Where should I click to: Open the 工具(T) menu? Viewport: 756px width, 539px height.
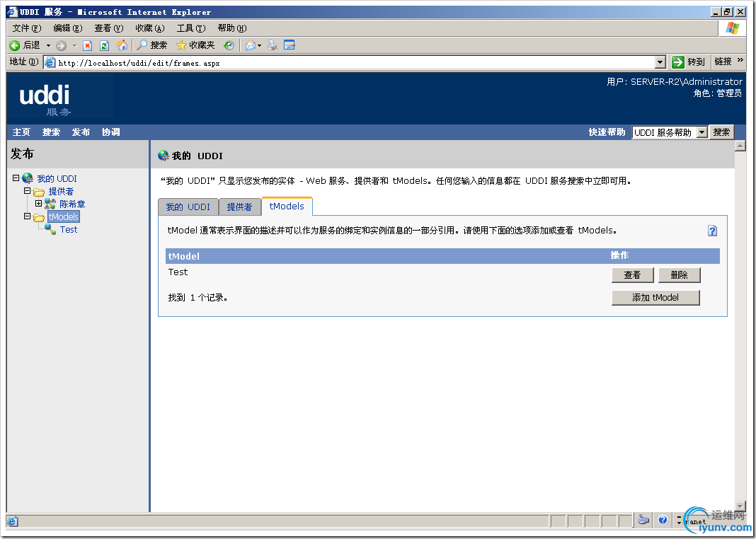191,28
